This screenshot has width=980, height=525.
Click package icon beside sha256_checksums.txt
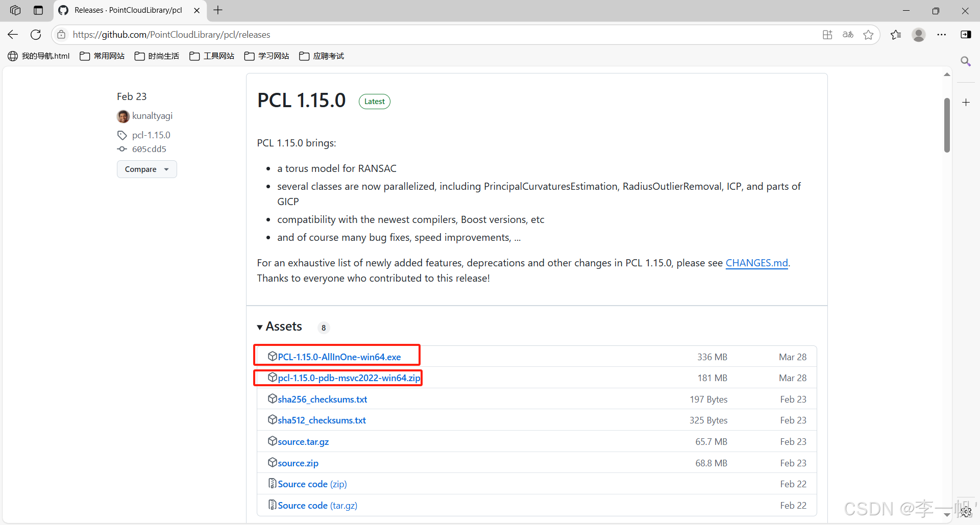[x=273, y=398]
